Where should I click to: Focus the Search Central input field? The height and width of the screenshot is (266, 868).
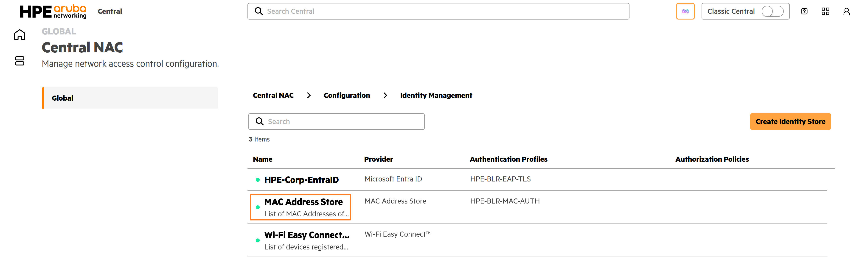[438, 11]
